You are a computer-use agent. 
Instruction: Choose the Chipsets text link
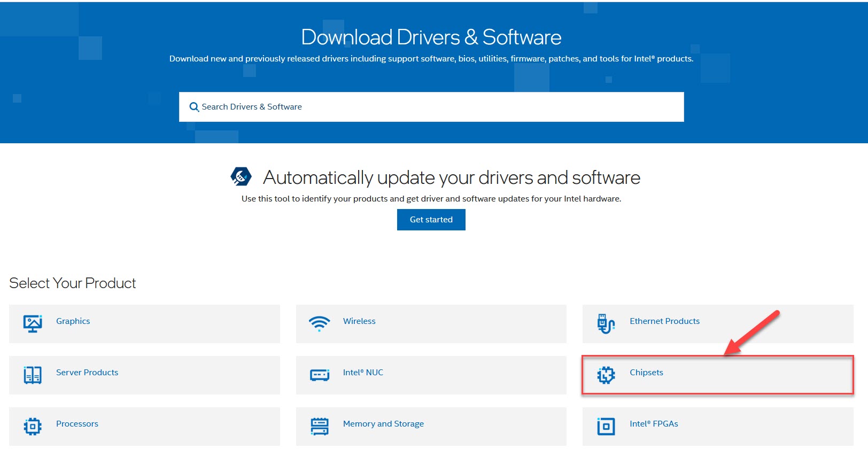pos(646,373)
